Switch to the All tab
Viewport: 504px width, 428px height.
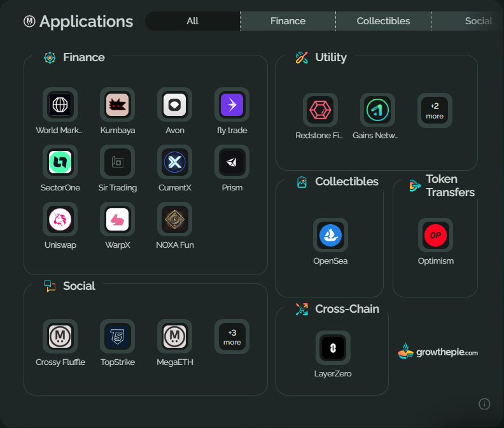(x=193, y=21)
